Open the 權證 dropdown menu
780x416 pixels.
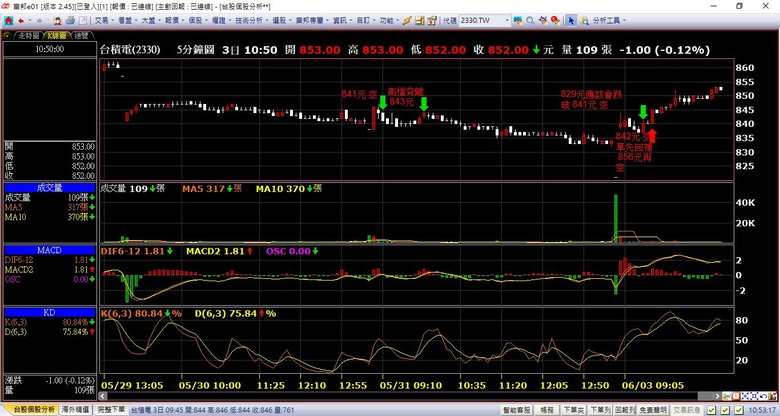pos(220,20)
